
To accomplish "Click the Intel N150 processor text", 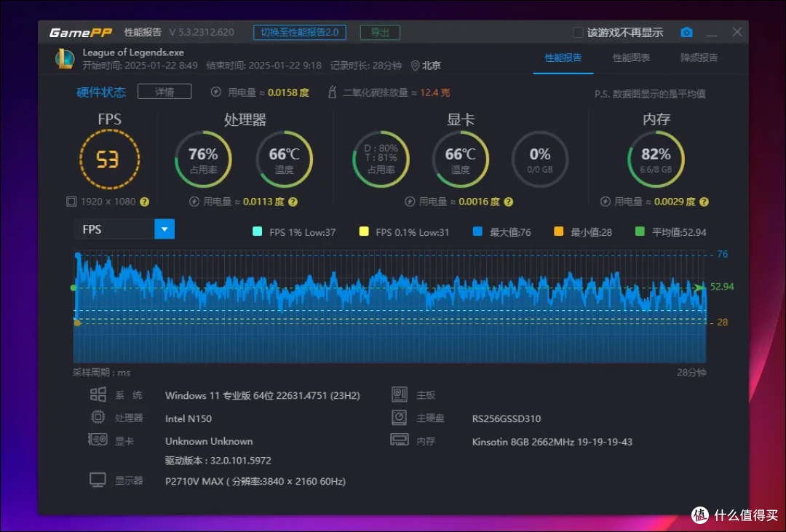I will click(x=188, y=418).
